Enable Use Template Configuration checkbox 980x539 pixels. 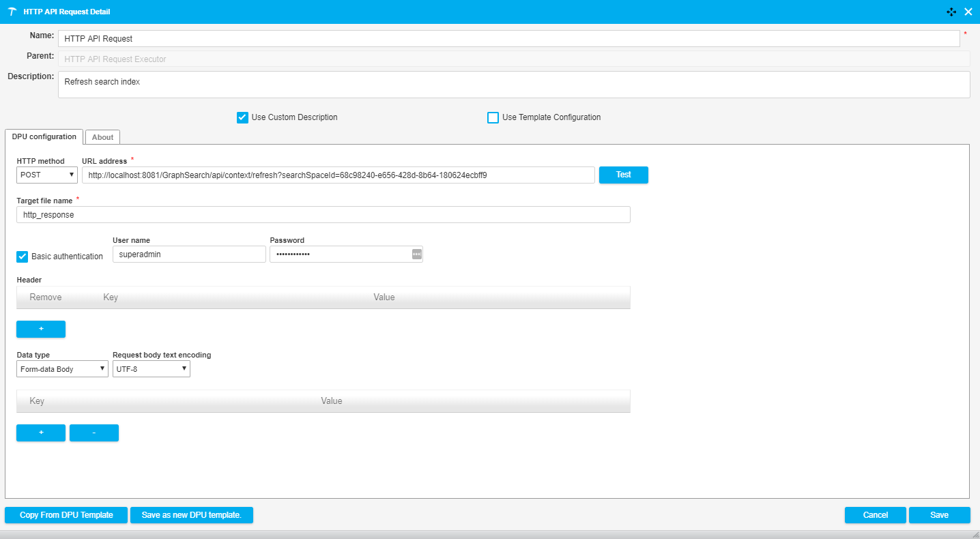pos(493,117)
